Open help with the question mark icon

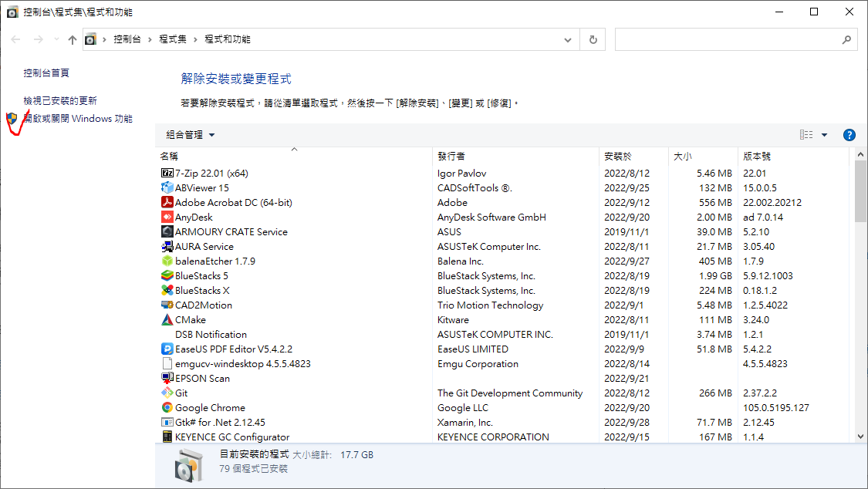849,135
